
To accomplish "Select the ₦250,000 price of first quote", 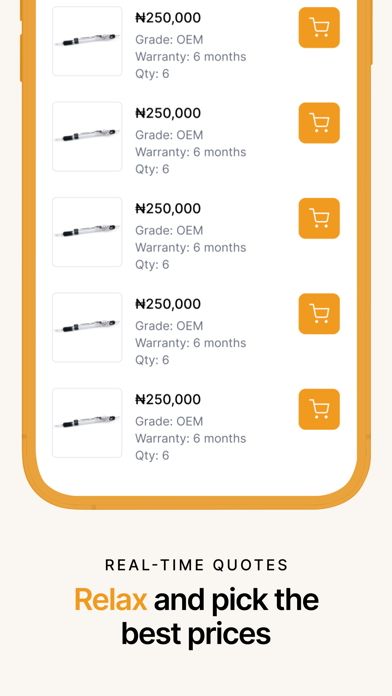I will (x=168, y=18).
